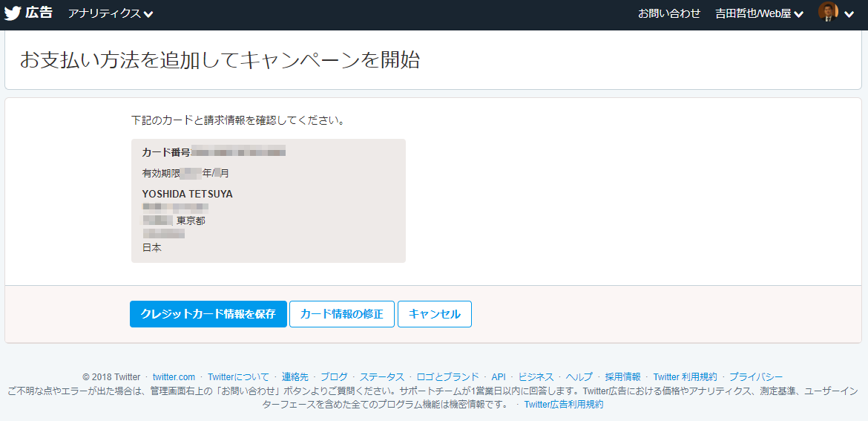Go to the ブログ footer link
Screen dimensions: 868x421
[334, 376]
